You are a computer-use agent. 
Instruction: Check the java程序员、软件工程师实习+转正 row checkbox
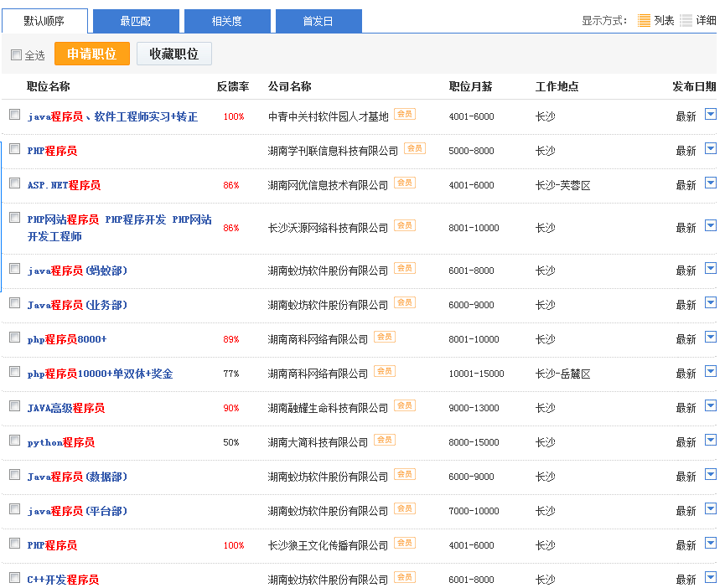click(x=15, y=115)
